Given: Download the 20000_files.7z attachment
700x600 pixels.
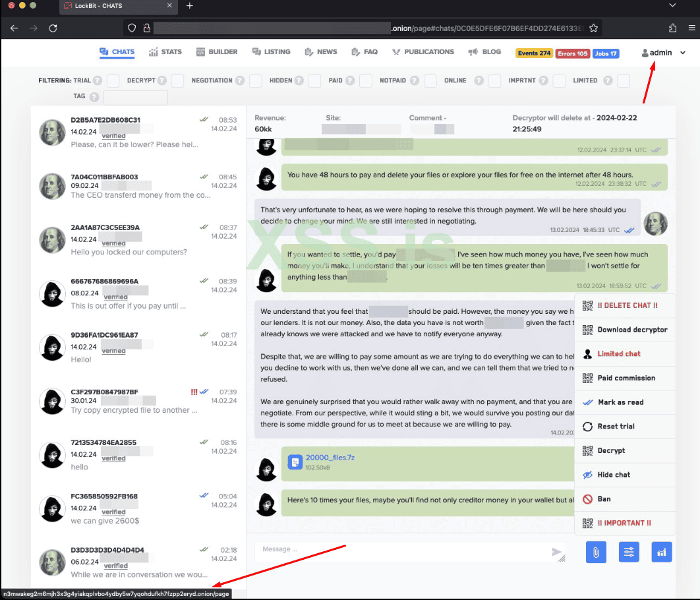Looking at the screenshot, I should (330, 458).
